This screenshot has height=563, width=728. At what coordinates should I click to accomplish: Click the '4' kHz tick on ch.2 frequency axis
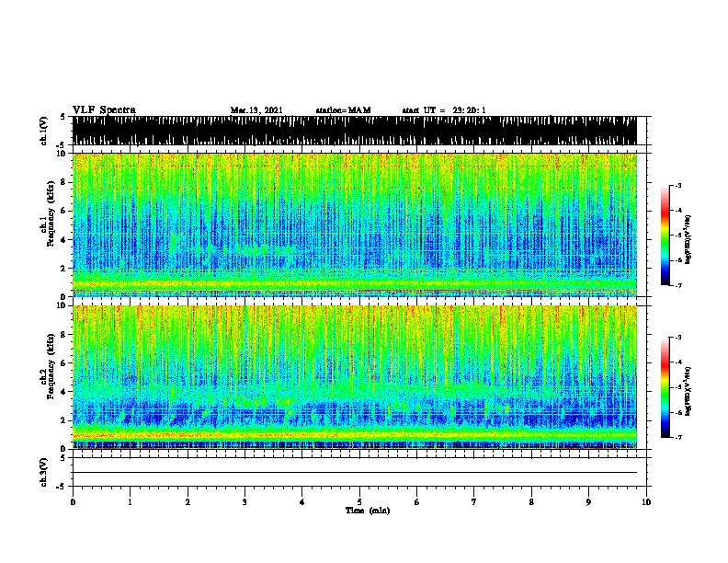(x=64, y=392)
